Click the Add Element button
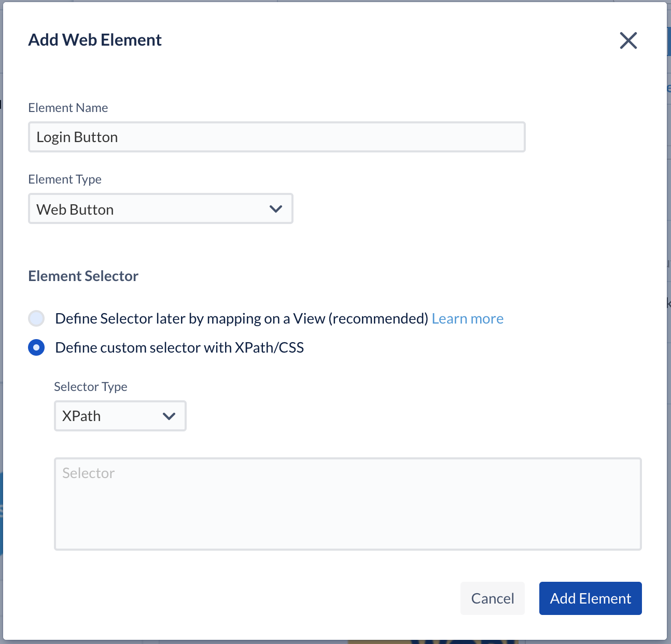This screenshot has height=644, width=671. pos(590,598)
